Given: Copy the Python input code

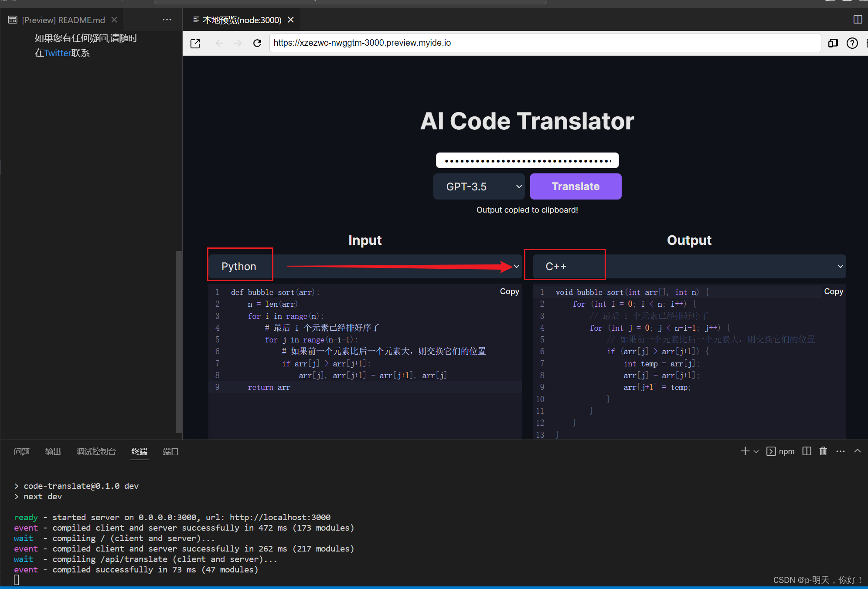Looking at the screenshot, I should (510, 291).
